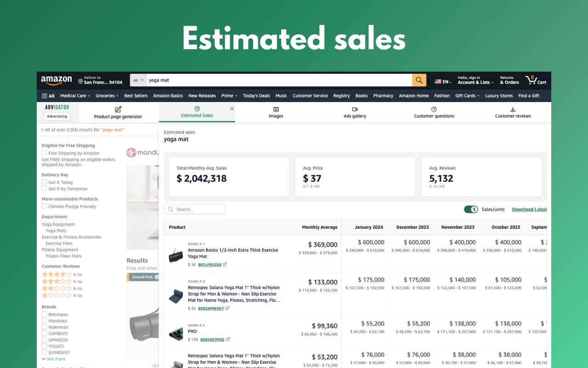The height and width of the screenshot is (368, 588).
Task: Open the All hamburger menu
Action: 48,96
